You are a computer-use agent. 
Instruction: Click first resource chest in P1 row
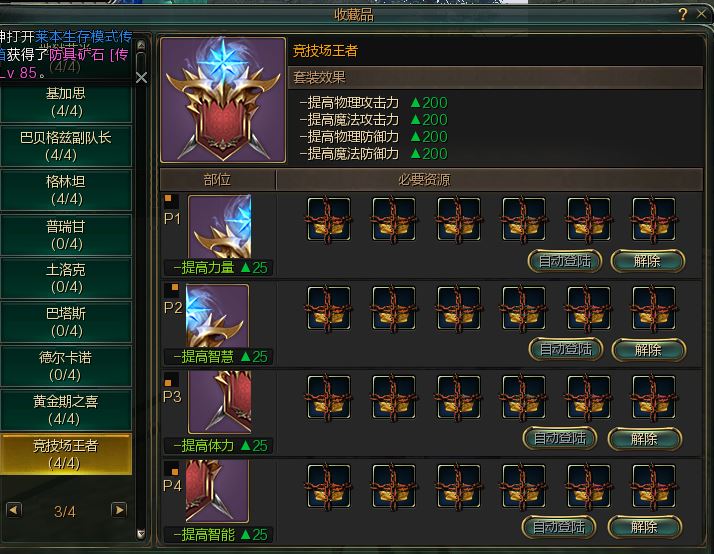tap(329, 219)
